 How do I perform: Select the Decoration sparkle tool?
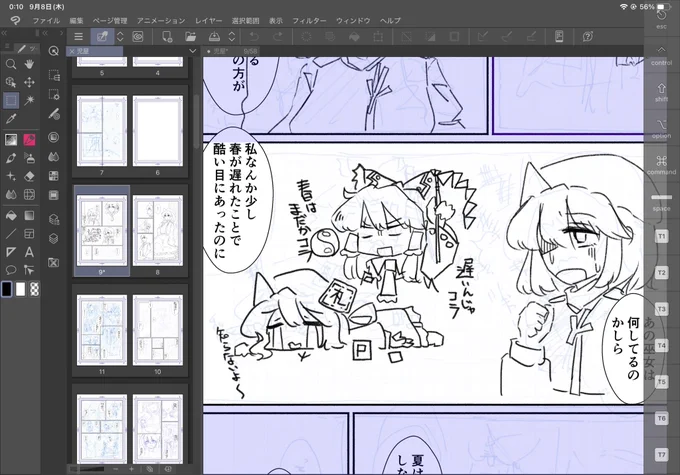pyautogui.click(x=11, y=176)
